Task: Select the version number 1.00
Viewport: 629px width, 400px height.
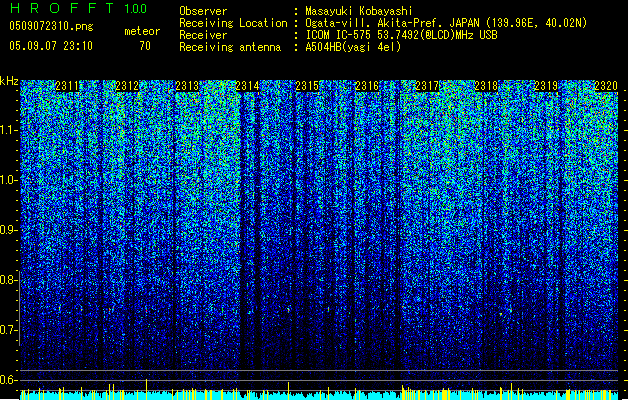Action: click(136, 9)
